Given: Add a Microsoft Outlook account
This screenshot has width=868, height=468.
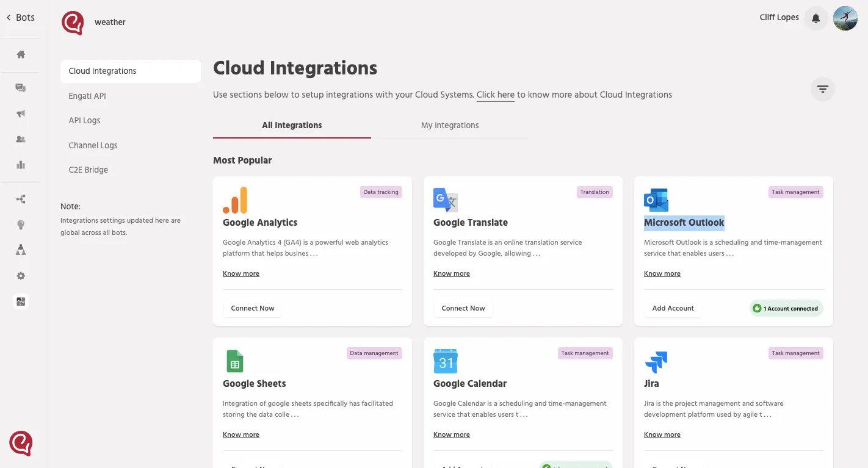Looking at the screenshot, I should click(x=673, y=309).
